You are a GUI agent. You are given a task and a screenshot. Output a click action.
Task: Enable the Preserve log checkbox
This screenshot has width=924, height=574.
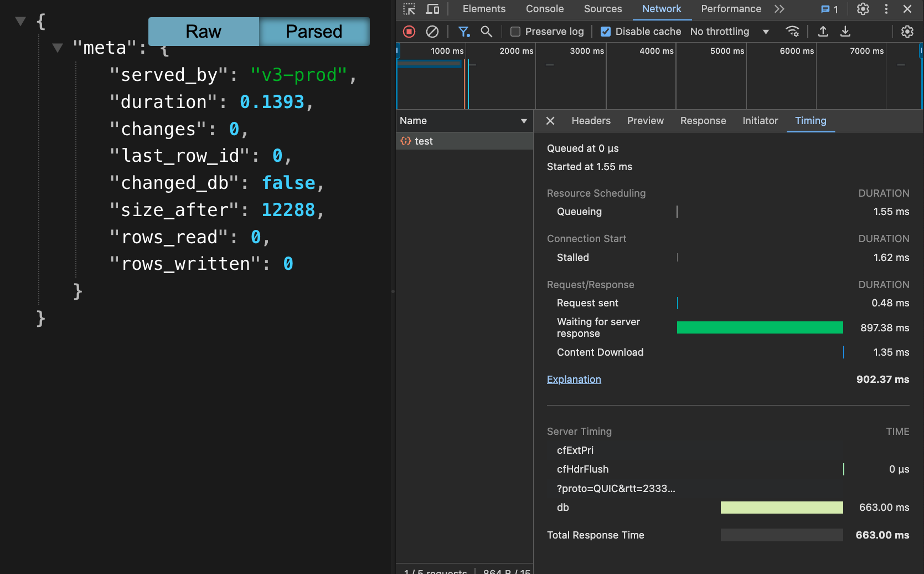pos(514,32)
